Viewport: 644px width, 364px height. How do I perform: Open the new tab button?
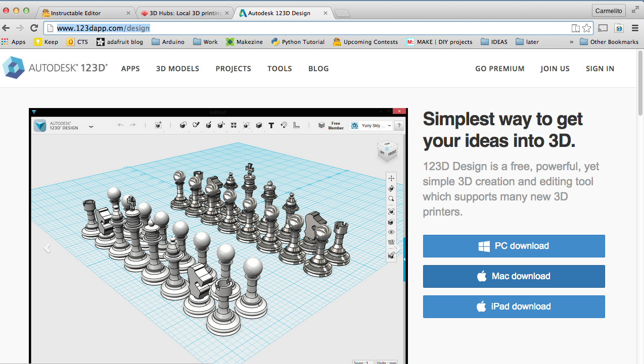pos(342,14)
